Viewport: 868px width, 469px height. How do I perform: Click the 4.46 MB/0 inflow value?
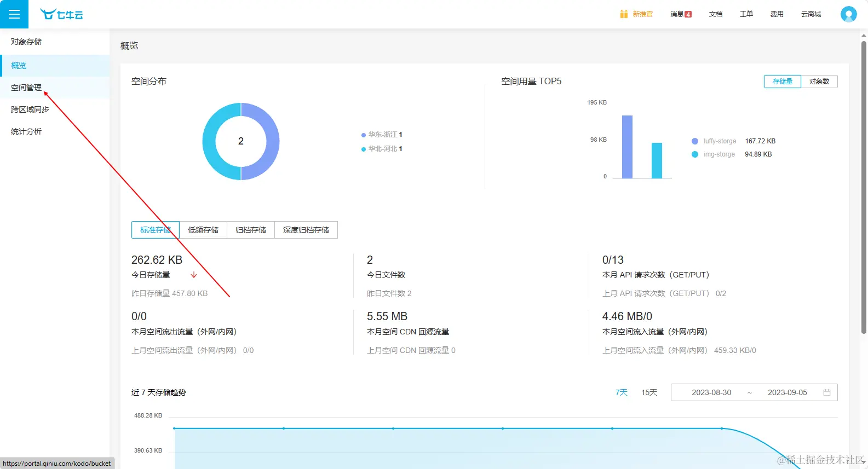[627, 316]
